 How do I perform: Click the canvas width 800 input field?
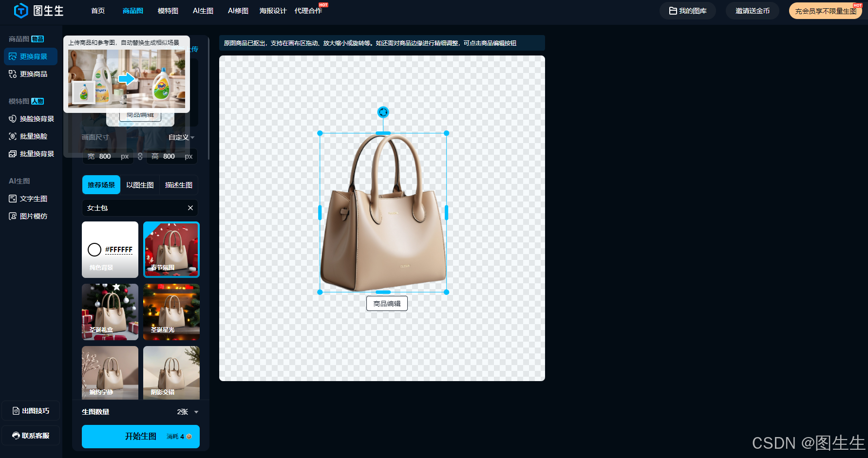pos(108,156)
